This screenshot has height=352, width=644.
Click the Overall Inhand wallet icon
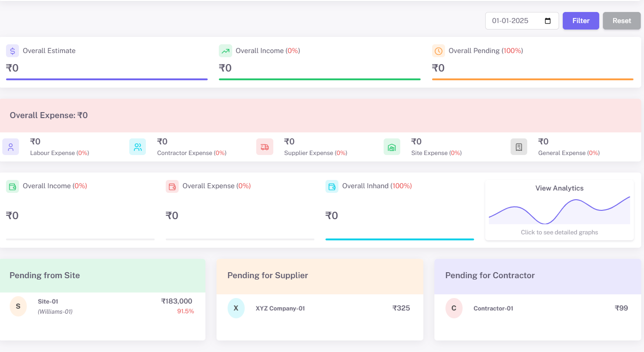pos(332,186)
